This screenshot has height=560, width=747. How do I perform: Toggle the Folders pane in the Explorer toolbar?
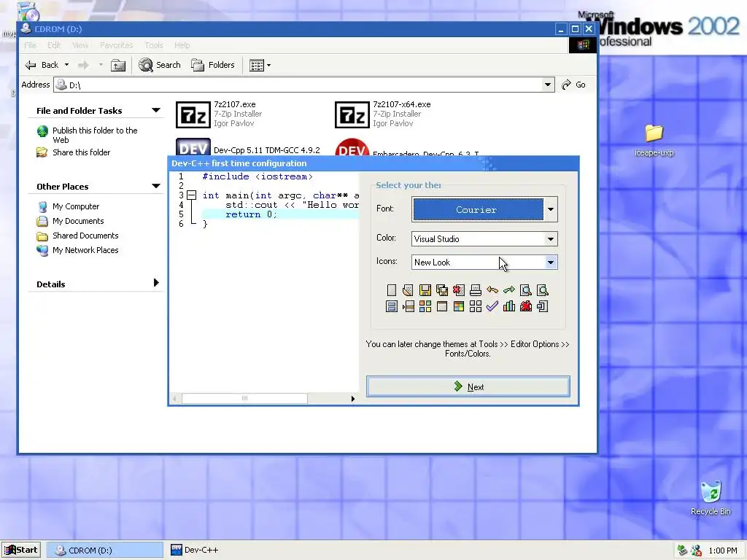click(x=213, y=65)
